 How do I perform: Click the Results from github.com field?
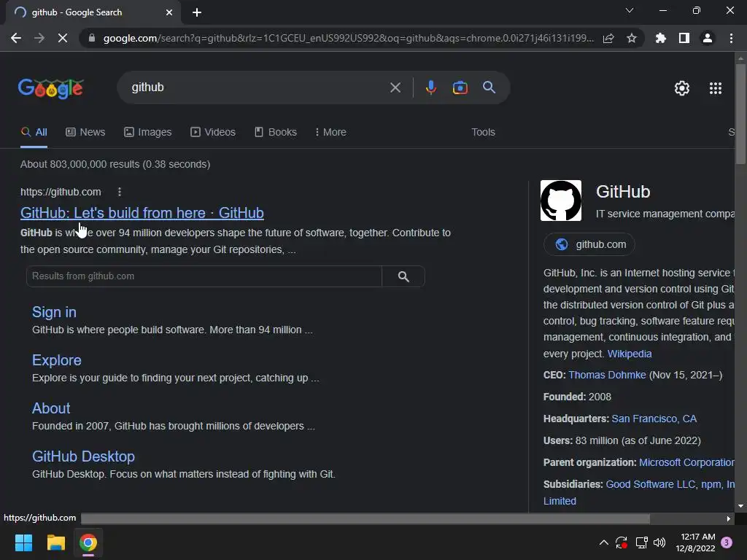204,276
